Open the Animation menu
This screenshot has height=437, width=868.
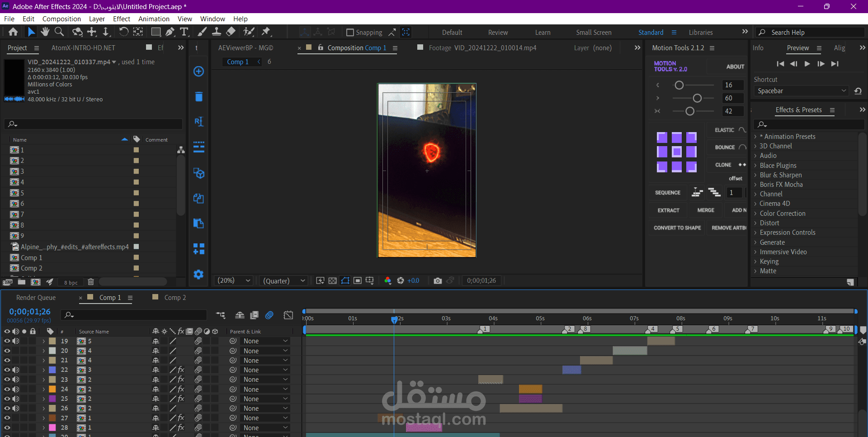pyautogui.click(x=154, y=19)
